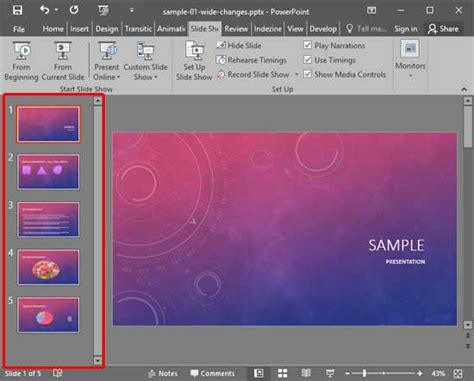Toggle the Play Narrations checkbox
The image size is (474, 381).
[x=308, y=45]
